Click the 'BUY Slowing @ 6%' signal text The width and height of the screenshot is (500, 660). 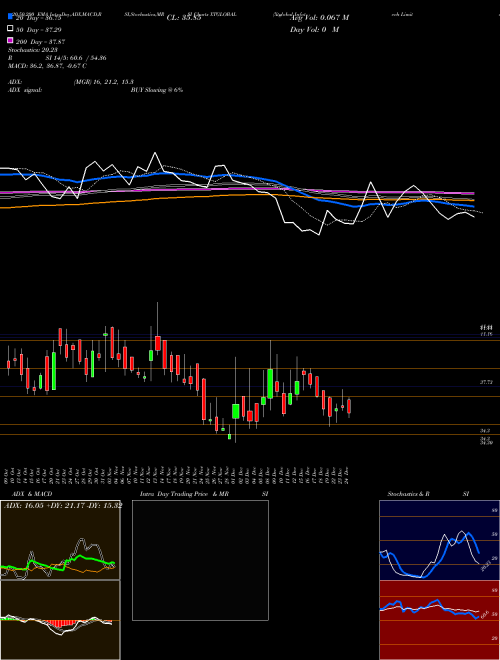157,90
